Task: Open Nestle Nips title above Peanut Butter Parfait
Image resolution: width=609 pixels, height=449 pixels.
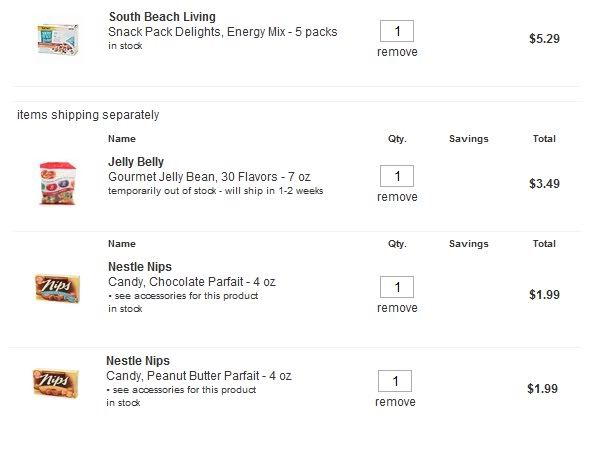Action: pyautogui.click(x=138, y=360)
